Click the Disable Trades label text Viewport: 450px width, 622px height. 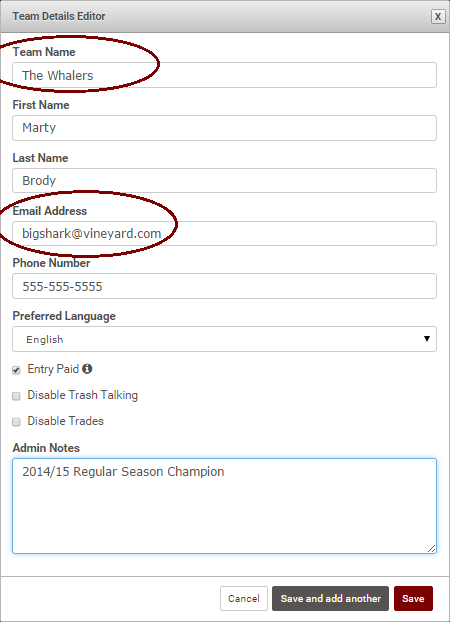65,421
